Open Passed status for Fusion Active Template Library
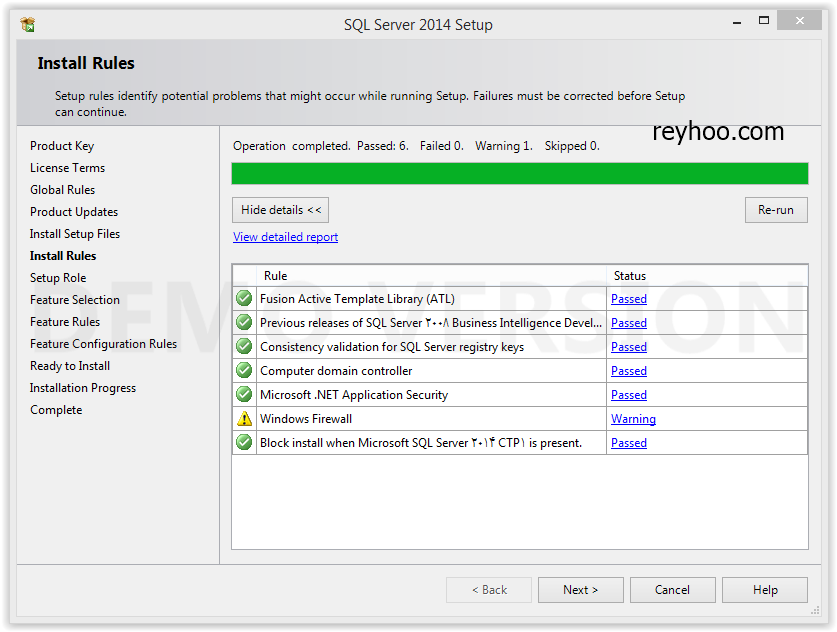This screenshot has height=632, width=837. [629, 299]
